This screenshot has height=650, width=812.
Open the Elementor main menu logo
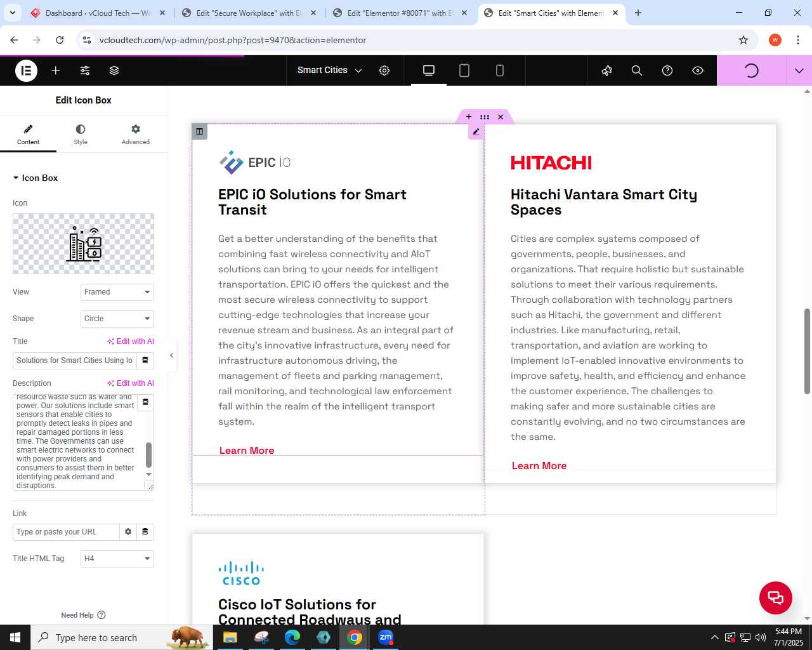27,70
